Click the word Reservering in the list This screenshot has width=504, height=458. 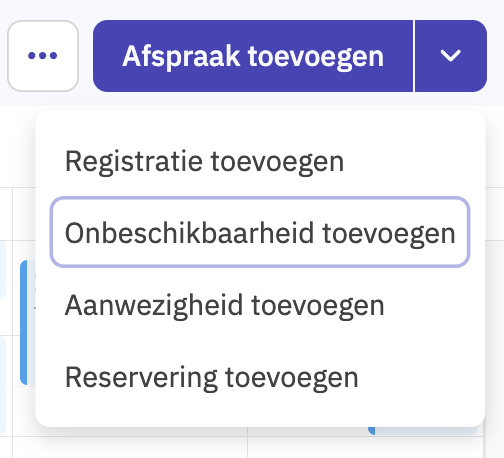(141, 377)
